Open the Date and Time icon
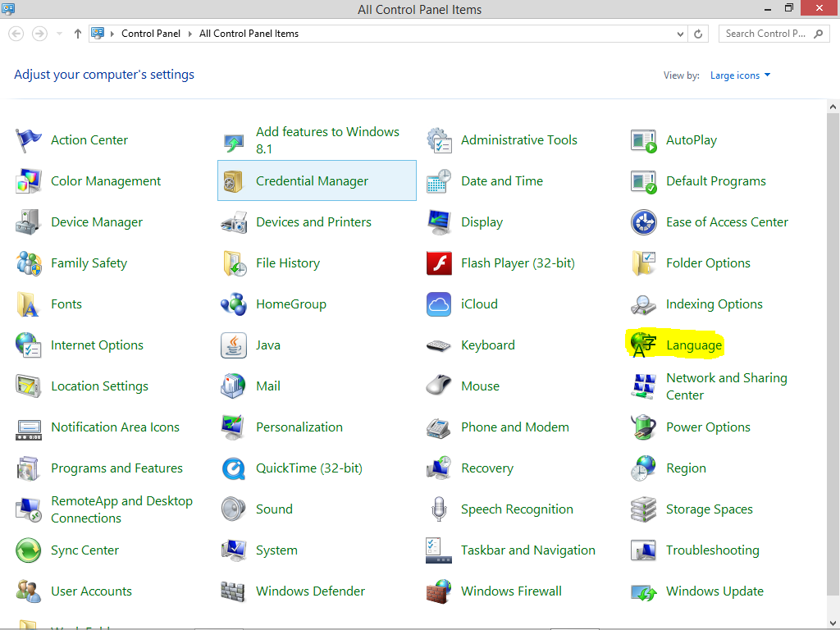Viewport: 840px width, 630px height. 439,181
